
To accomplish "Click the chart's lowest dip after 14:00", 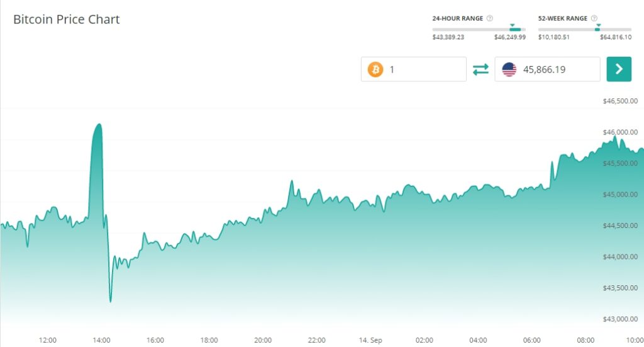I will click(x=110, y=301).
